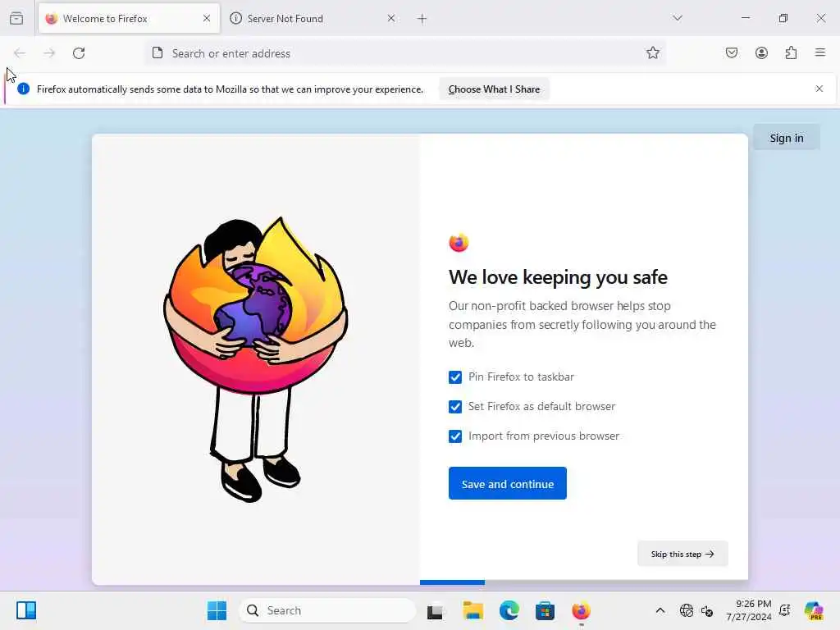Uncheck Set Firefox as default browser
The width and height of the screenshot is (840, 630).
455,407
